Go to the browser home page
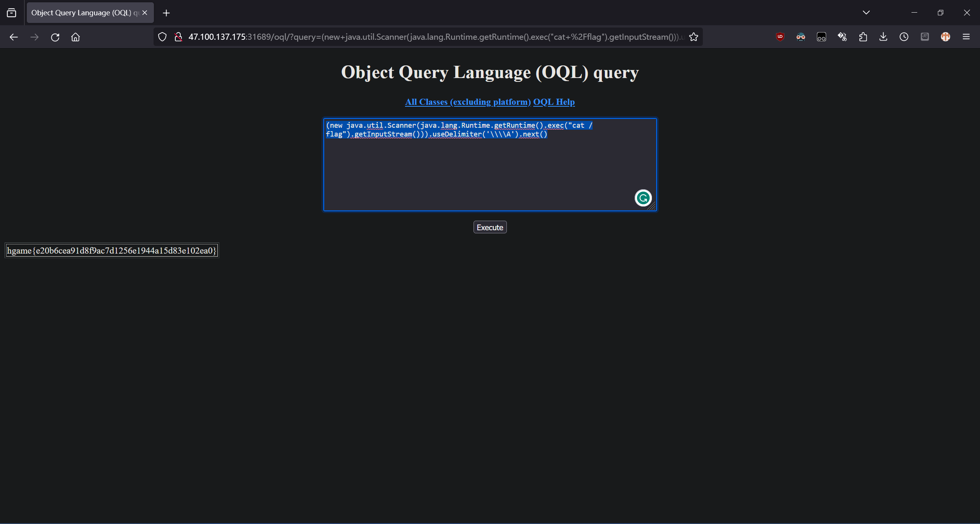980x524 pixels. (x=75, y=37)
